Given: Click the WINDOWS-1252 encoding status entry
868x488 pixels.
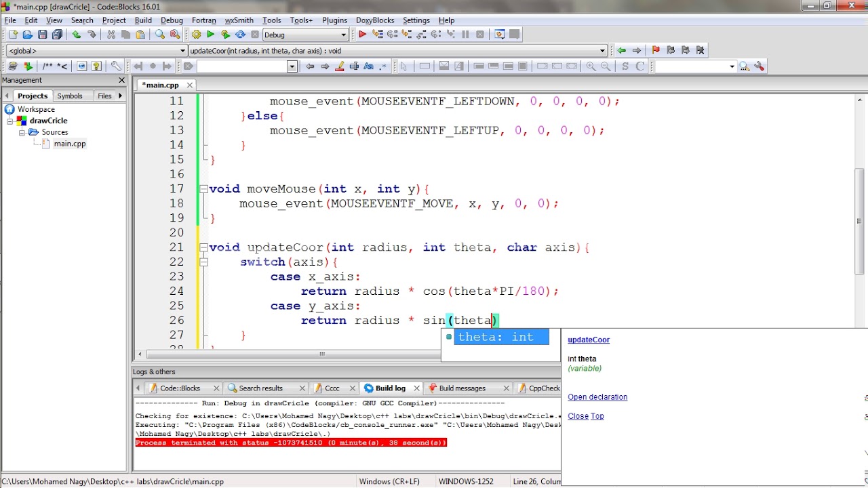Looking at the screenshot, I should click(466, 481).
